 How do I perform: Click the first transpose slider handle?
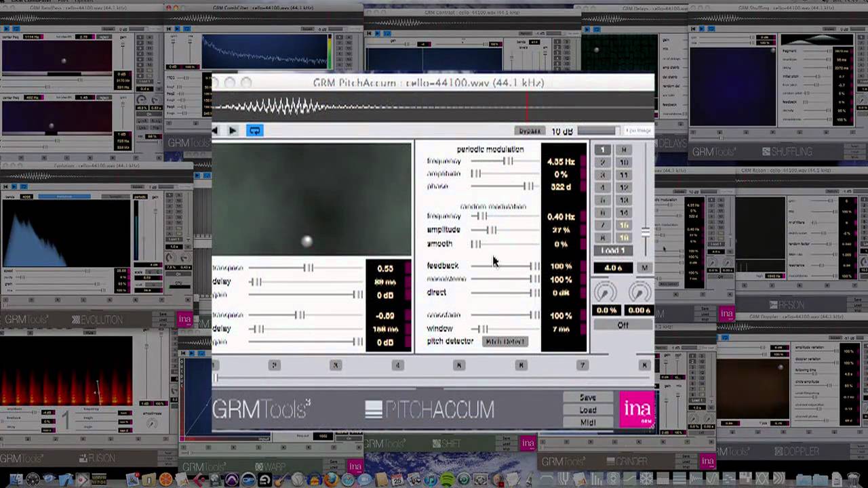coord(309,268)
